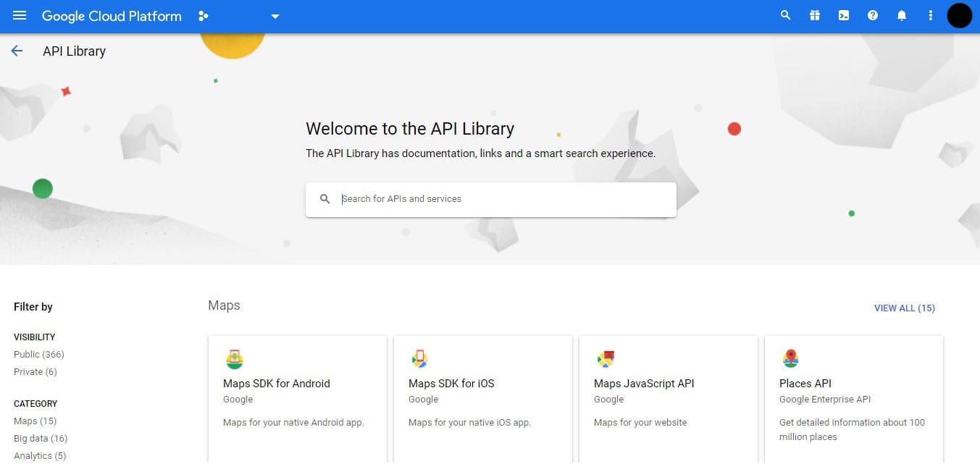Activate Cloud Shell from the top bar
Viewport: 980px width, 464px height.
point(843,15)
